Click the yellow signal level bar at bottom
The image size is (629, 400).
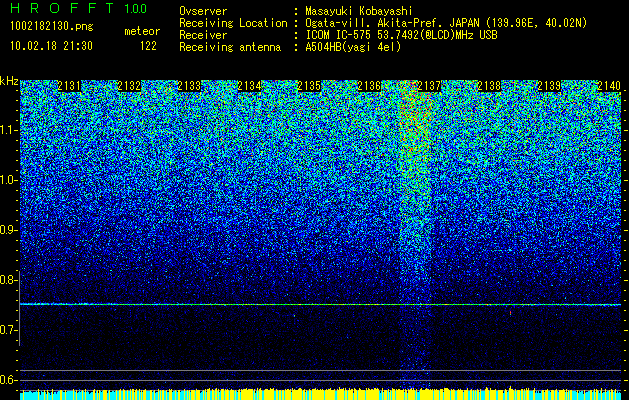[321, 394]
